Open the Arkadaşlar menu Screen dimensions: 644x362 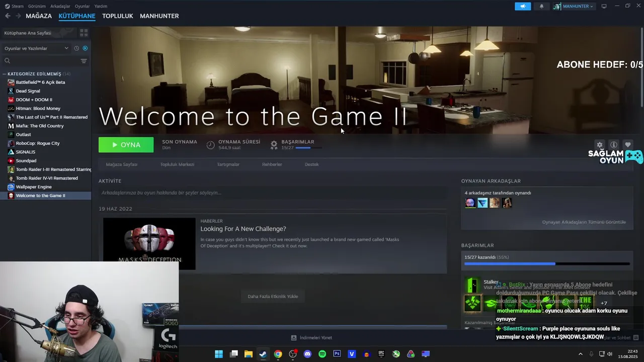[60, 6]
